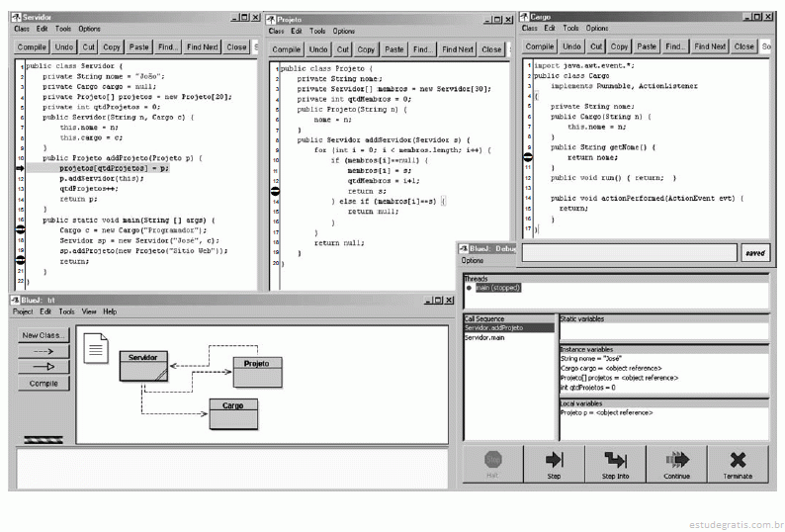Open the project readme note icon
This screenshot has width=785, height=532.
[97, 346]
